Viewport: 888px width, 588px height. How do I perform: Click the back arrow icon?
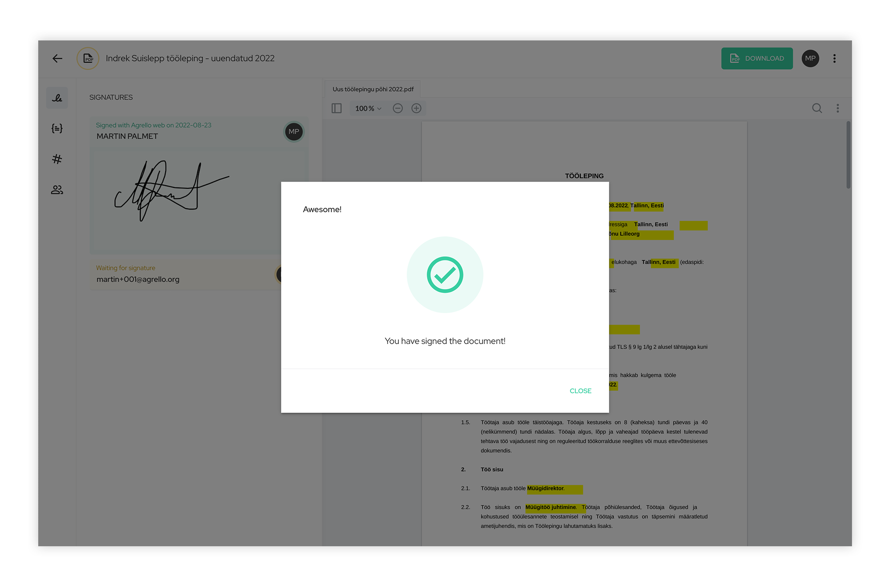click(x=57, y=58)
